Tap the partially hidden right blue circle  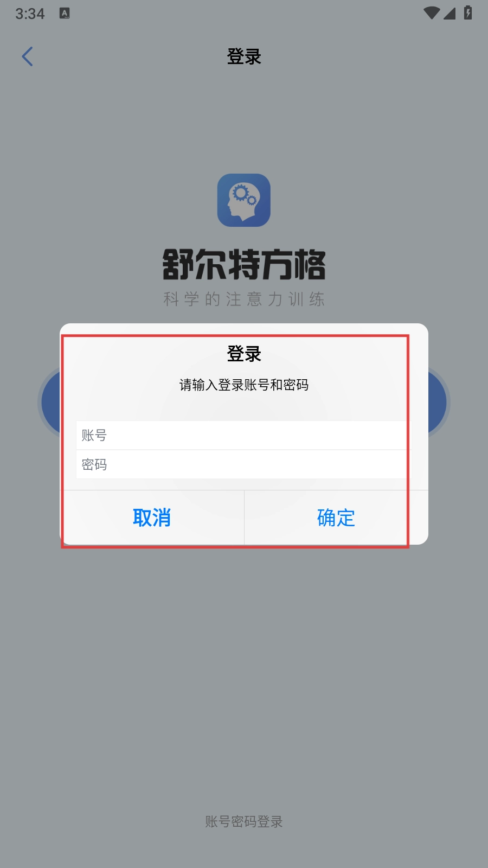coord(439,403)
